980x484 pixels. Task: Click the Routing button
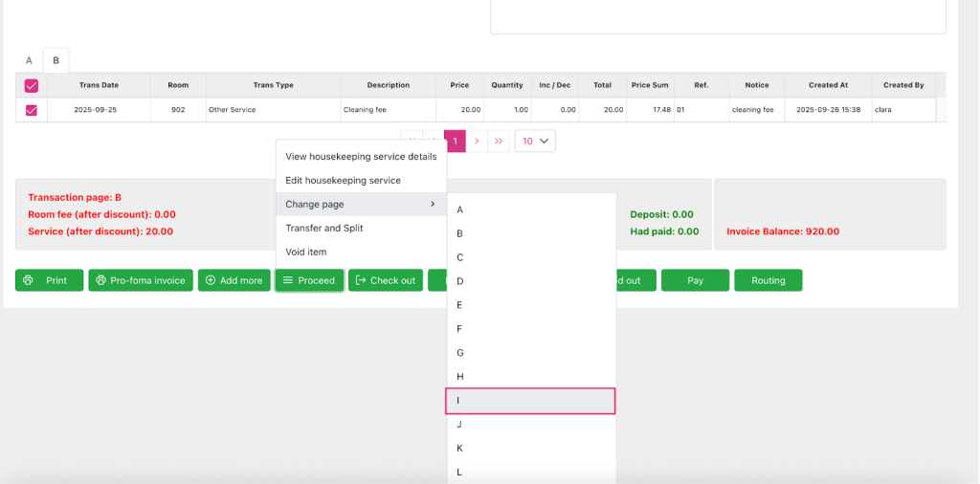[768, 280]
